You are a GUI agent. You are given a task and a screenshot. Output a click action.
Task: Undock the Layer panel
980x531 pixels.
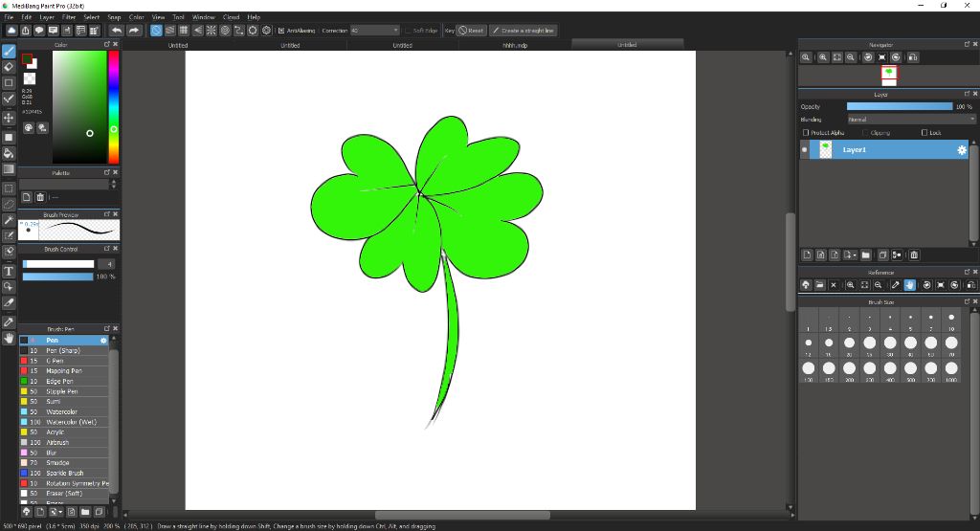point(967,94)
